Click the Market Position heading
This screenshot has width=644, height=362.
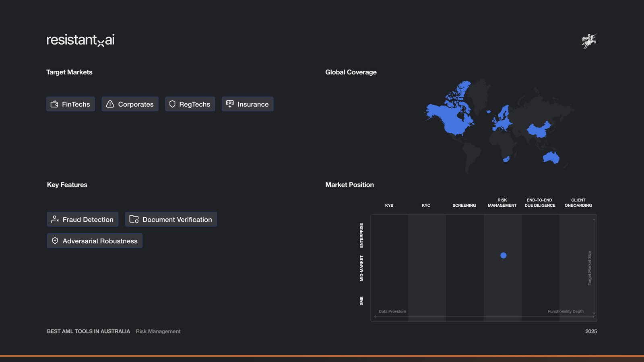(349, 185)
